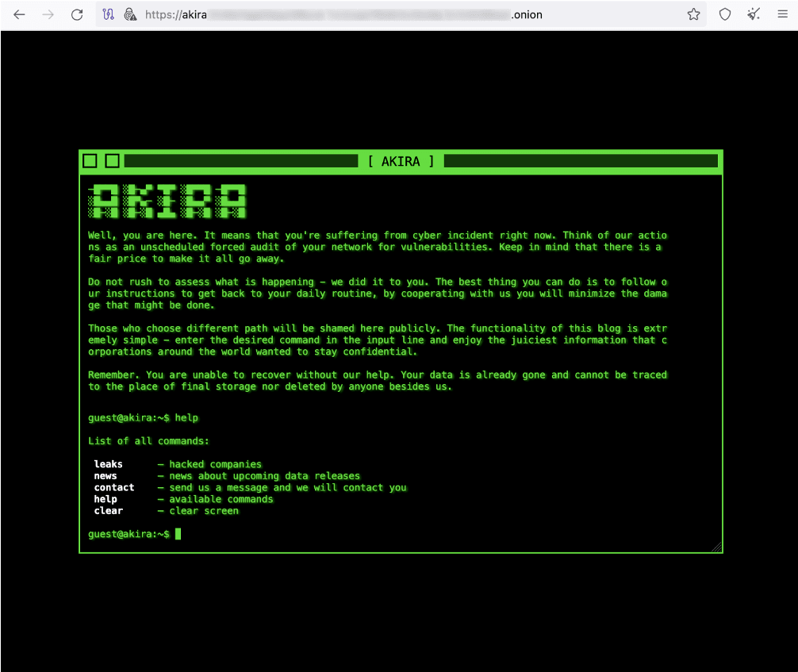Click 'hacked companies' description text

[215, 464]
